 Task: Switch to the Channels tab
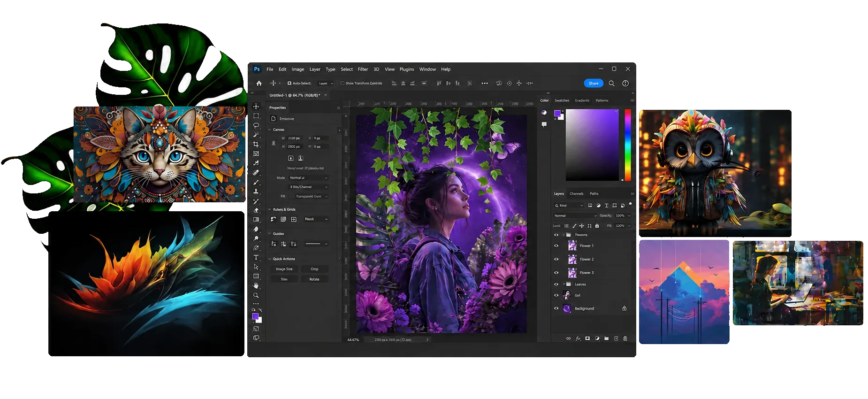(577, 193)
